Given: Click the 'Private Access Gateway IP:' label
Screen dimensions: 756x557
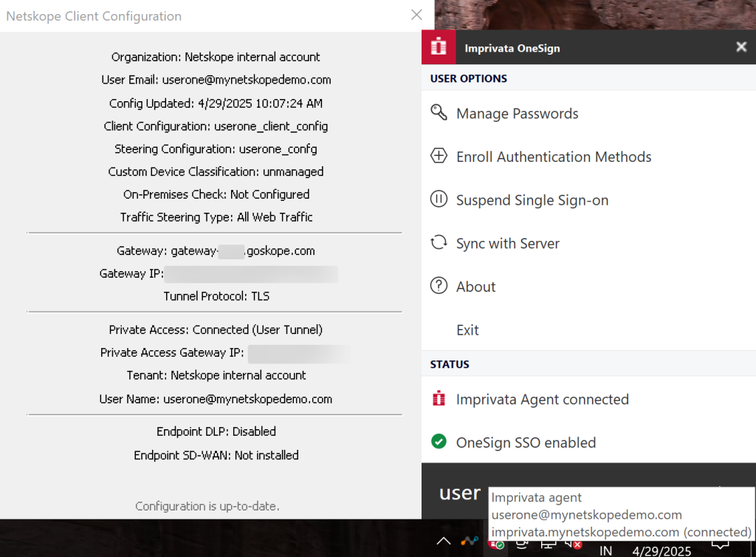Looking at the screenshot, I should pos(171,352).
